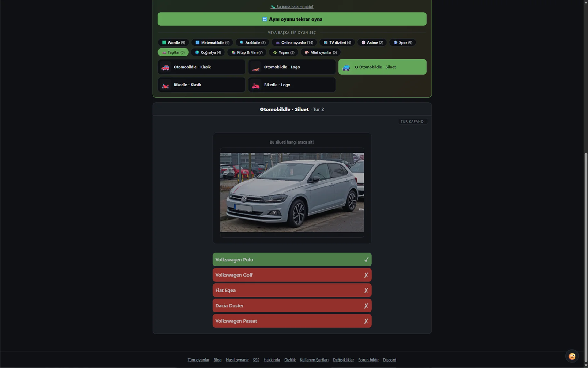588x368 pixels.
Task: Open the emoji feedback button in the corner
Action: click(572, 356)
